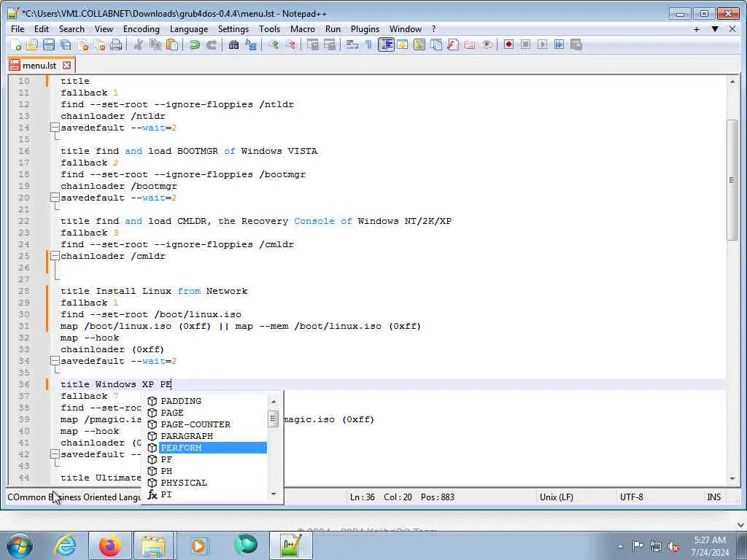Click the editor vertical scrollbar thumb
The width and height of the screenshot is (747, 560).
pos(732,180)
